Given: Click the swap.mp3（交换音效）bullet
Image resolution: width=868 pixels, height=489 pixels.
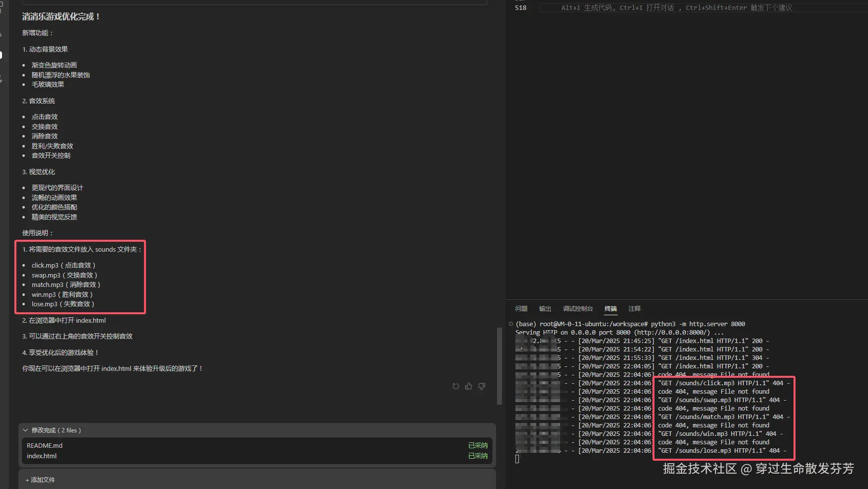Looking at the screenshot, I should tap(65, 276).
